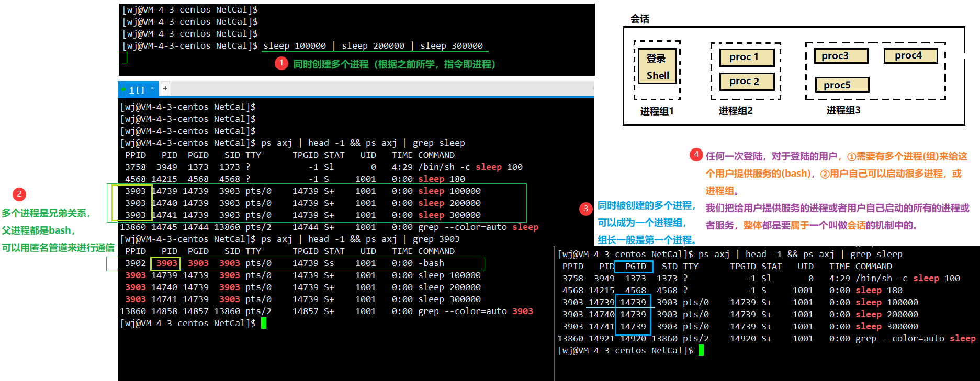Click TPGID value 14920 in right terminal
Image resolution: width=980 pixels, height=381 pixels.
pyautogui.click(x=743, y=339)
